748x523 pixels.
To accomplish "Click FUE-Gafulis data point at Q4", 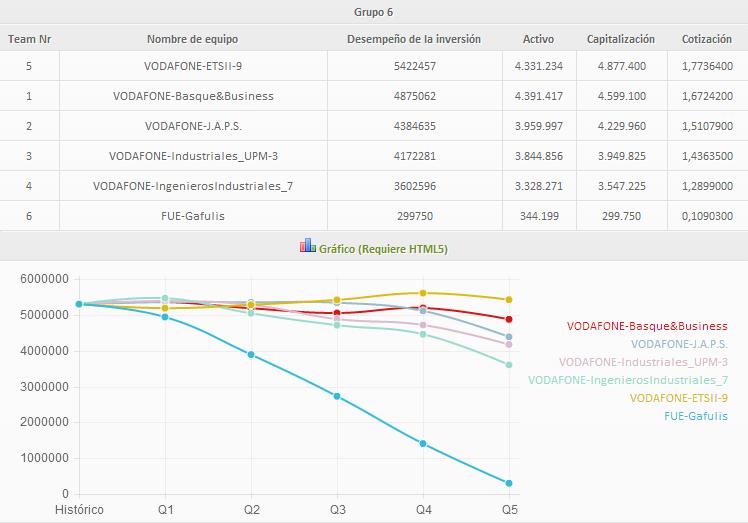I will pyautogui.click(x=423, y=444).
